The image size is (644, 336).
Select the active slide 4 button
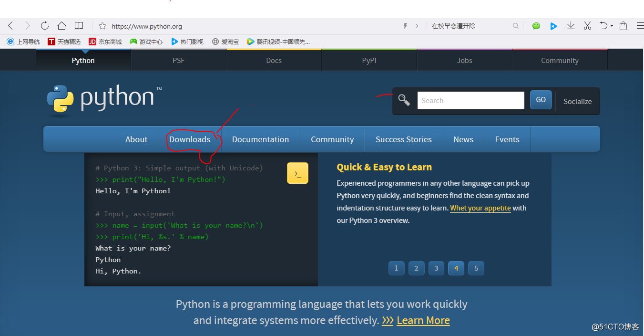click(x=456, y=268)
